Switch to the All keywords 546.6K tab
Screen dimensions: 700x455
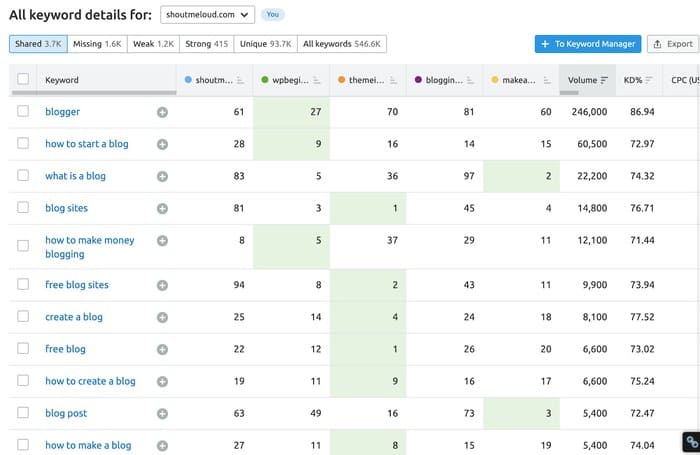342,44
